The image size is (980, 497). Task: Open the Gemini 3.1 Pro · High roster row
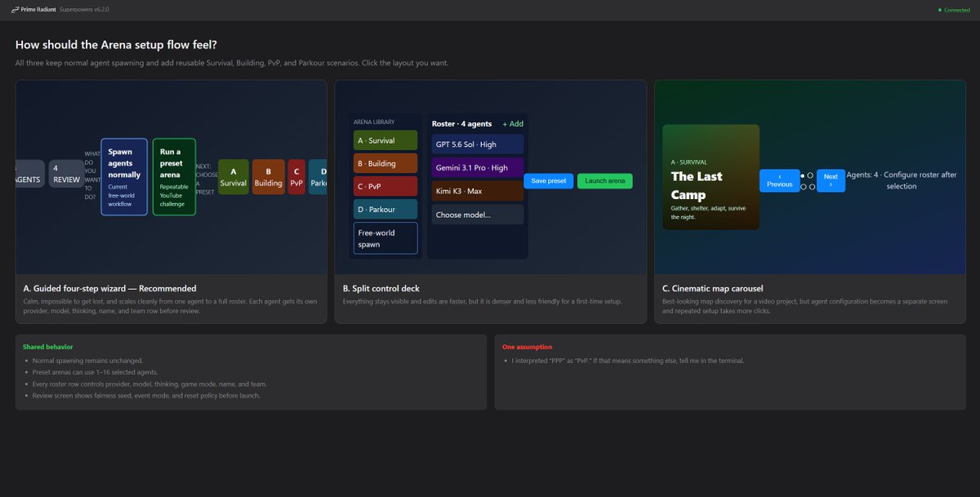pyautogui.click(x=478, y=167)
